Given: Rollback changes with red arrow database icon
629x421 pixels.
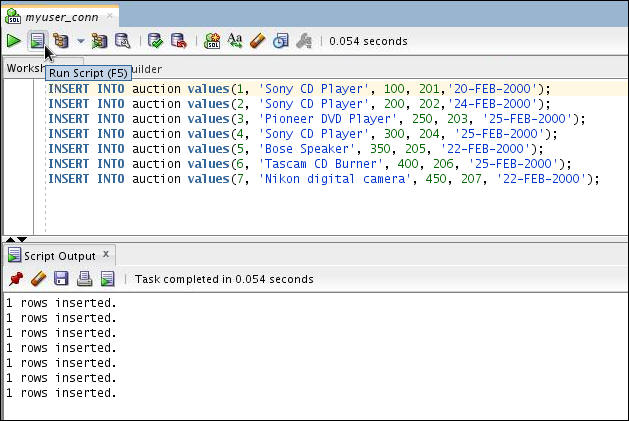Looking at the screenshot, I should (x=179, y=41).
